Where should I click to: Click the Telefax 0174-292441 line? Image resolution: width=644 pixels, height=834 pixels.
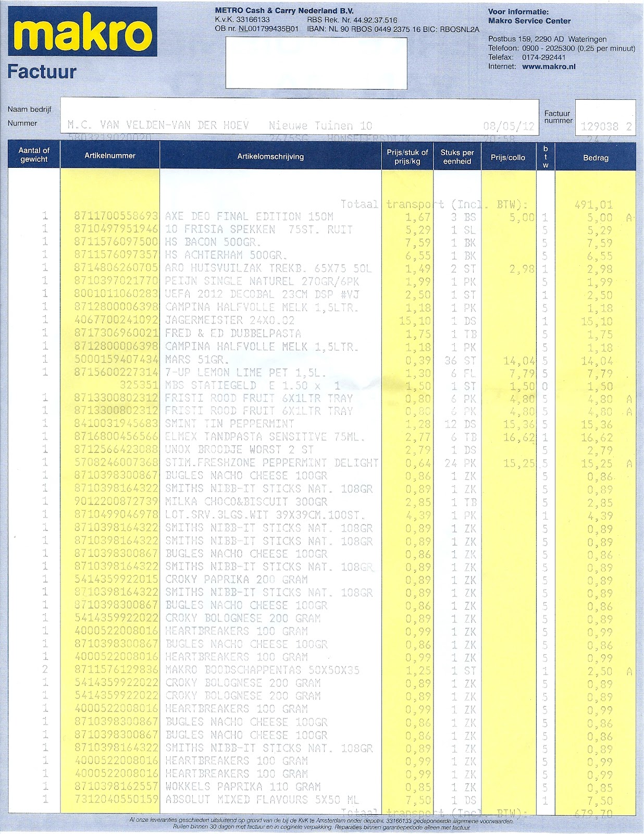pos(527,57)
